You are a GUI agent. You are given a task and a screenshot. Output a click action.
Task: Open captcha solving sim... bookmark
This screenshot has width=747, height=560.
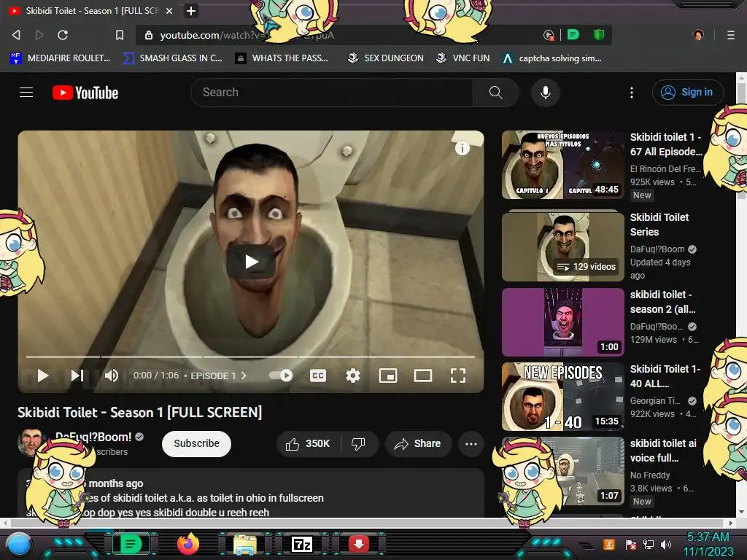coord(553,58)
